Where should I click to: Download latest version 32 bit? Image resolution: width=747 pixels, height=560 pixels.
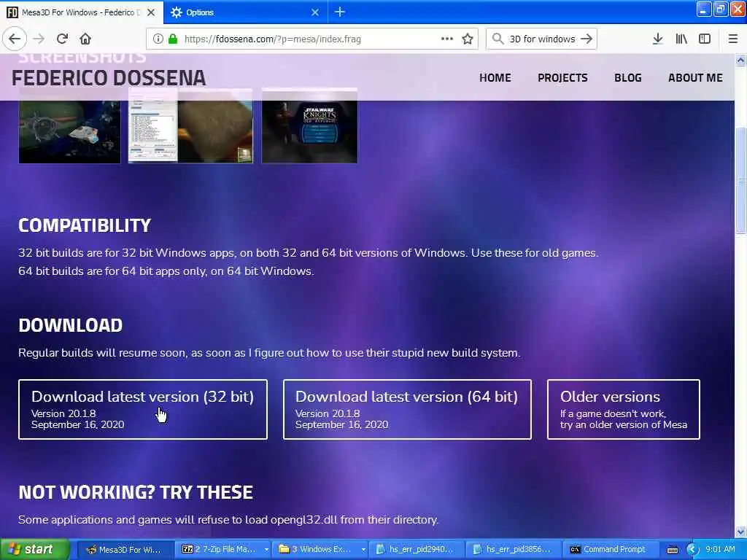coord(143,409)
